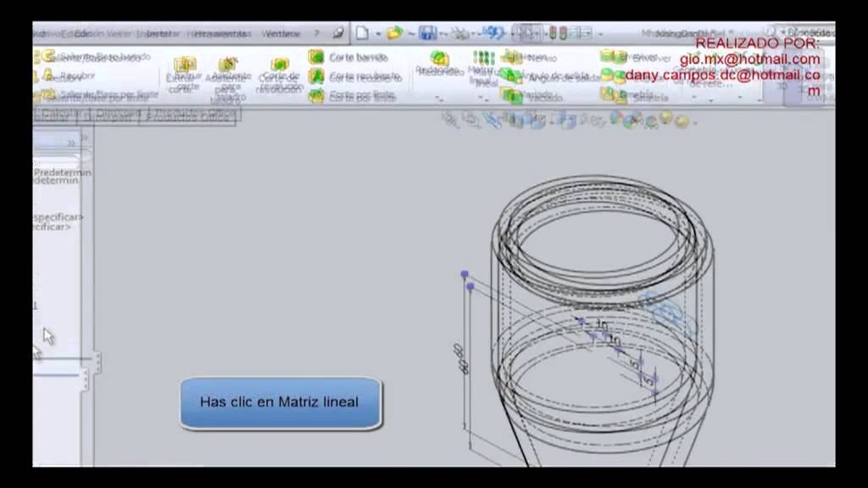
Task: Click the Corte recubierto tool
Action: point(354,76)
